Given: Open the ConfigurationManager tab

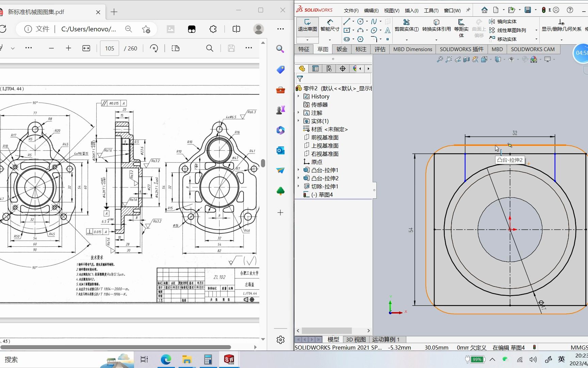Looking at the screenshot, I should tap(329, 68).
